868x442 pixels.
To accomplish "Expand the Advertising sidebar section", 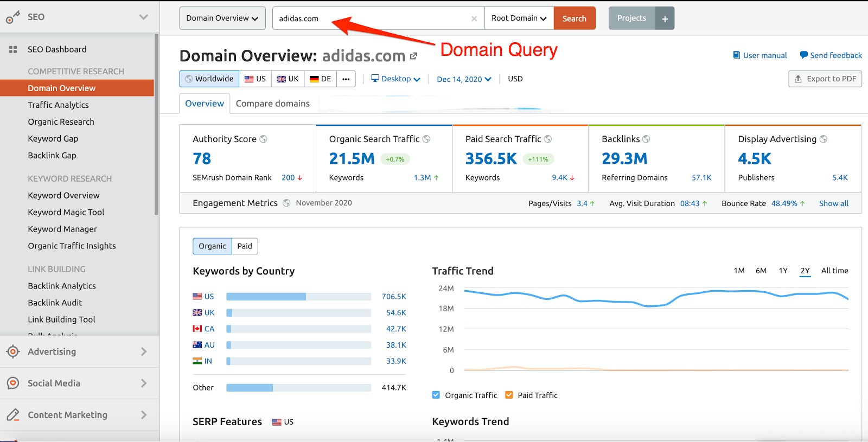I will pos(144,351).
